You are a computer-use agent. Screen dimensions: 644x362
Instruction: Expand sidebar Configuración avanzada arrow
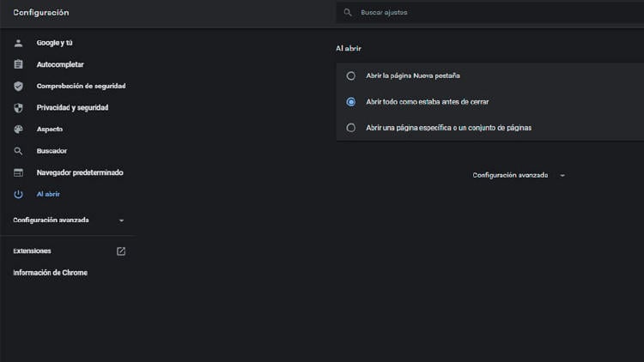(121, 220)
